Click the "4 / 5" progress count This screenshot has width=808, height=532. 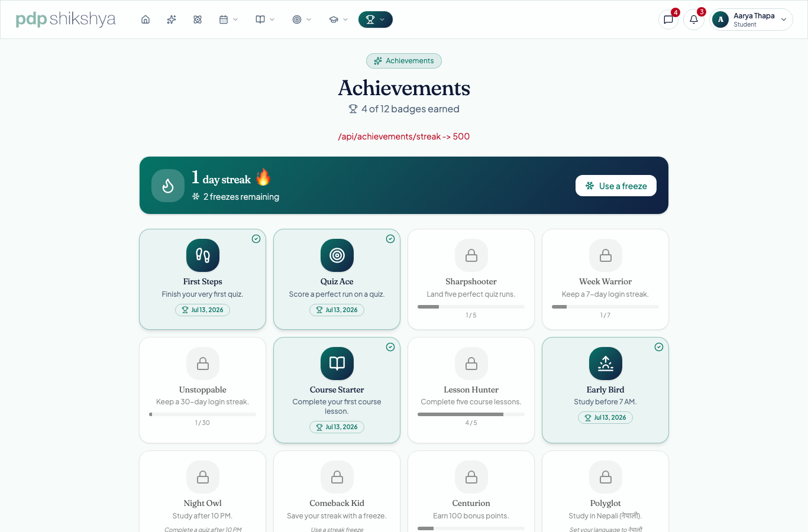(471, 423)
